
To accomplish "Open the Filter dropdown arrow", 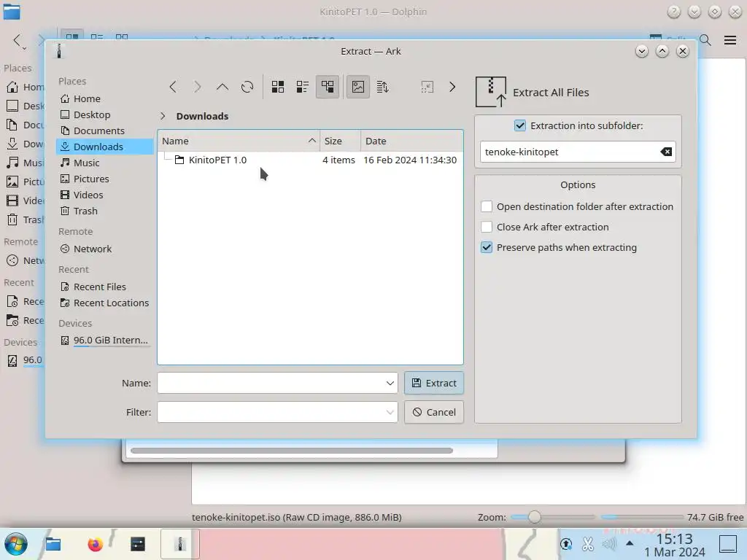I will point(390,413).
